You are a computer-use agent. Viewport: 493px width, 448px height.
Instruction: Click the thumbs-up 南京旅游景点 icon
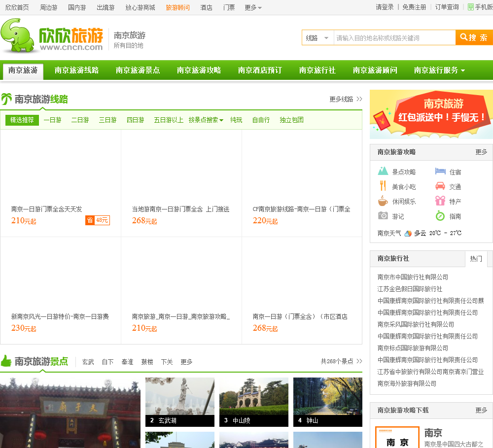coord(6,361)
